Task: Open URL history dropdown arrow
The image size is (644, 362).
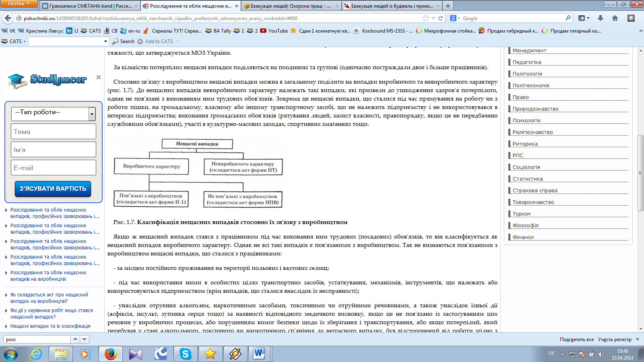Action: click(433, 18)
